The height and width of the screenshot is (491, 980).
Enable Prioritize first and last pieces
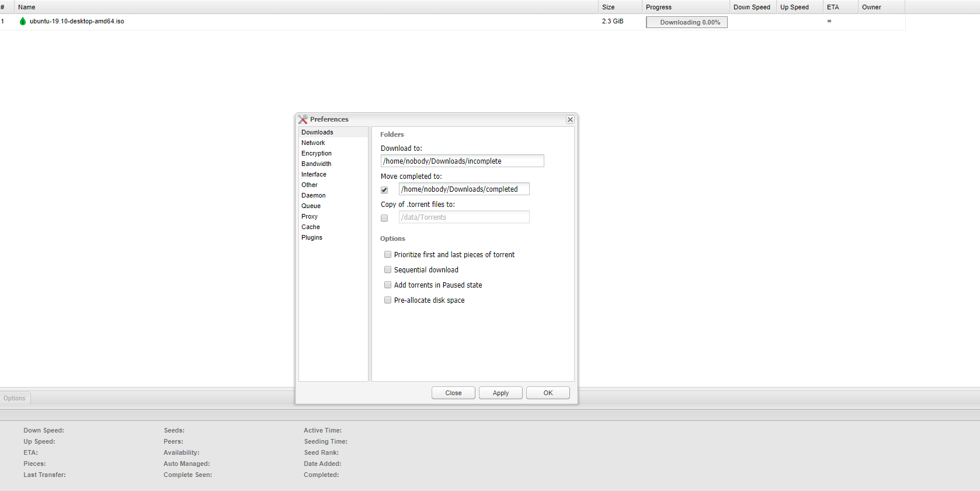[388, 254]
